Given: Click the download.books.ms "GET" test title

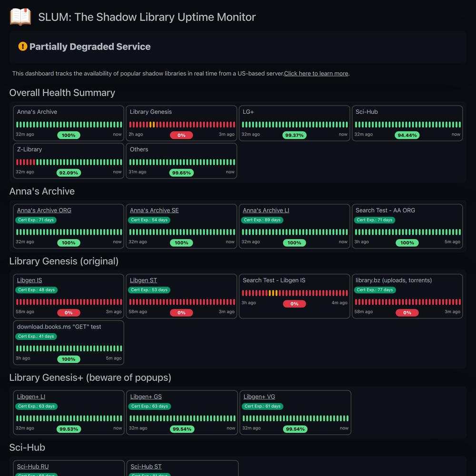Looking at the screenshot, I should (x=59, y=327).
